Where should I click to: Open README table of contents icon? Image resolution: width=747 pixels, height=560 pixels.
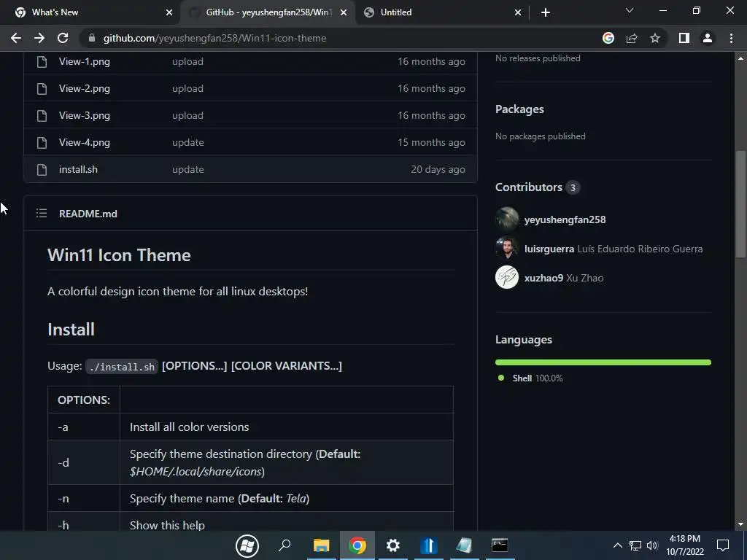(x=42, y=214)
